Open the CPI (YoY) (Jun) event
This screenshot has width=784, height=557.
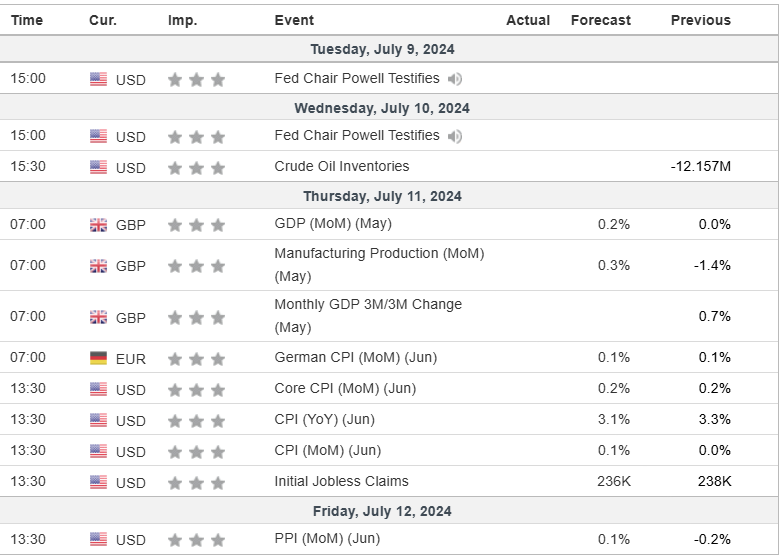324,419
